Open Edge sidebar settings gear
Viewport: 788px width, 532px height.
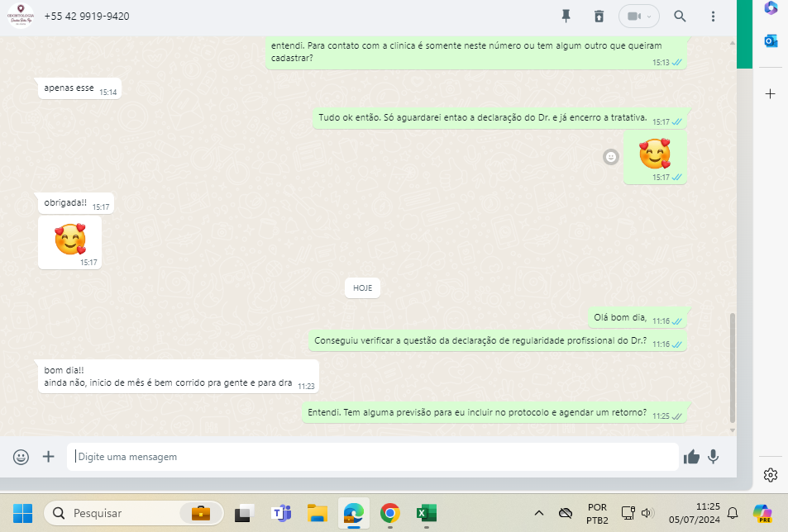coord(771,475)
